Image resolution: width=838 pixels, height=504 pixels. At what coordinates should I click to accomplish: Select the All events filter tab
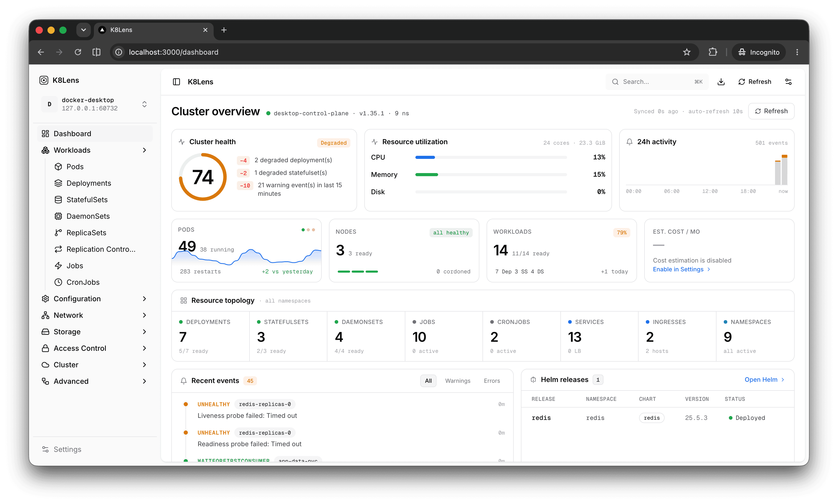(x=428, y=381)
